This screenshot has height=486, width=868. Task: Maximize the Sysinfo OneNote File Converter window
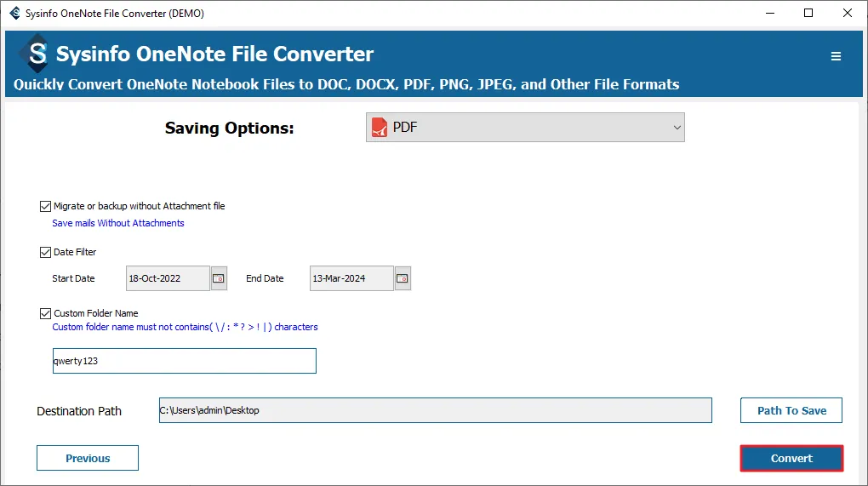[808, 13]
